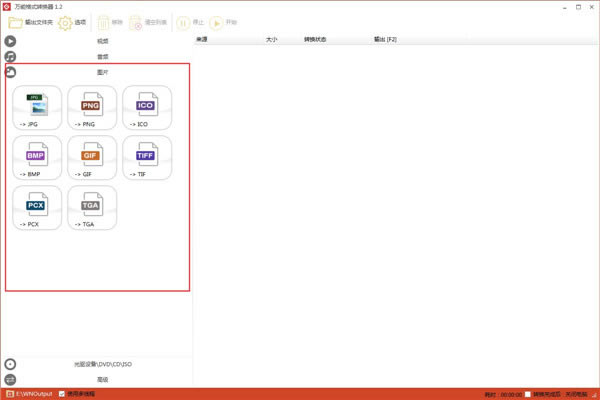Screen dimensions: 600x400
Task: Open the options (选项) gear button
Action: tap(72, 23)
